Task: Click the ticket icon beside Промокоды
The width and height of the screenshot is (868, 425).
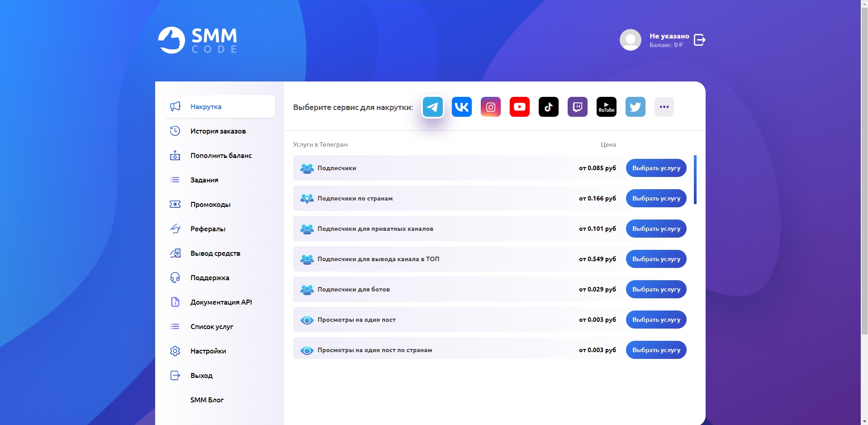Action: (175, 204)
